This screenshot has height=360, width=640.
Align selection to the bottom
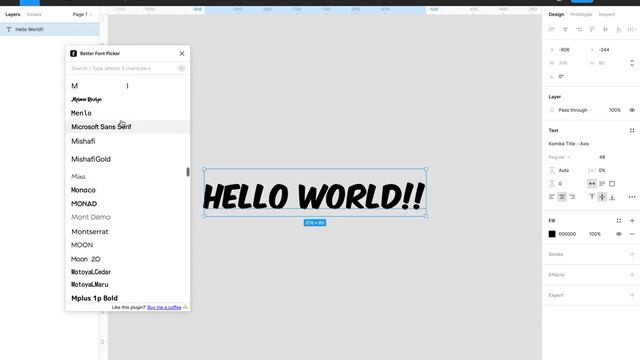619,29
